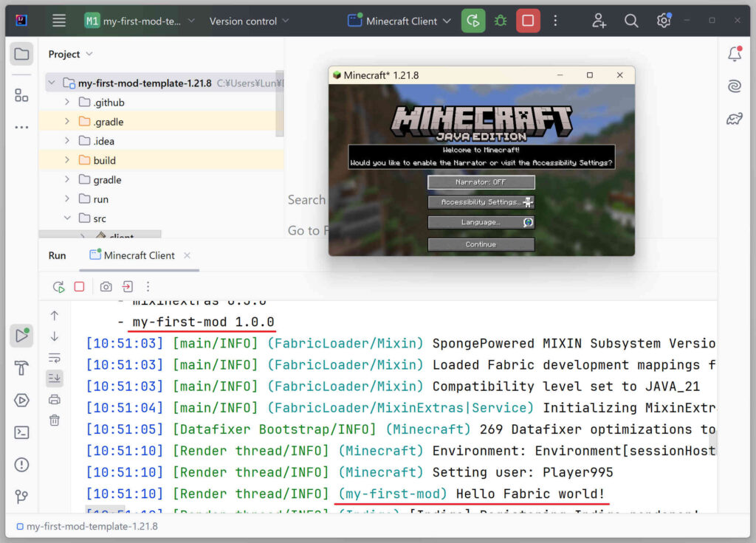The height and width of the screenshot is (543, 756).
Task: Click the IntelliJ IDEA logo icon
Action: coord(21,20)
